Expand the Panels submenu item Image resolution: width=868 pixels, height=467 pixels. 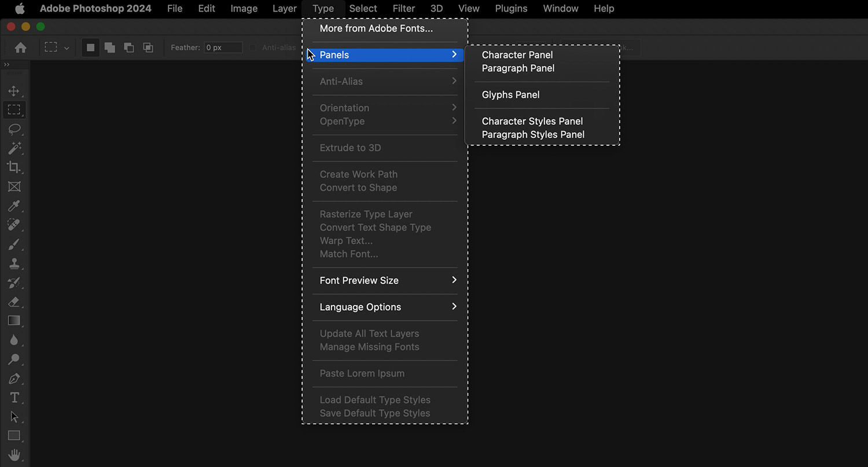click(385, 55)
